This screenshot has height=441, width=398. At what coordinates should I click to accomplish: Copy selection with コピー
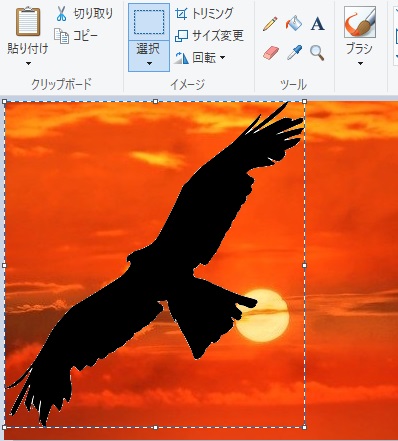pyautogui.click(x=76, y=36)
